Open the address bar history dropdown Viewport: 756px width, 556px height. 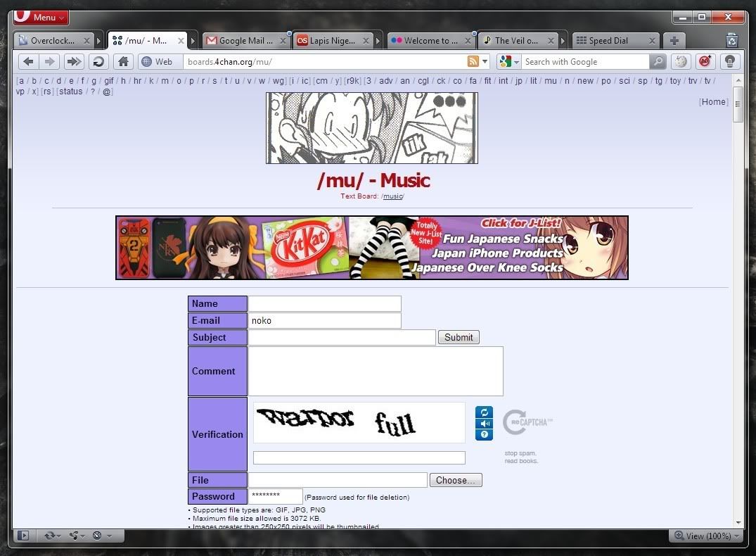click(x=485, y=62)
